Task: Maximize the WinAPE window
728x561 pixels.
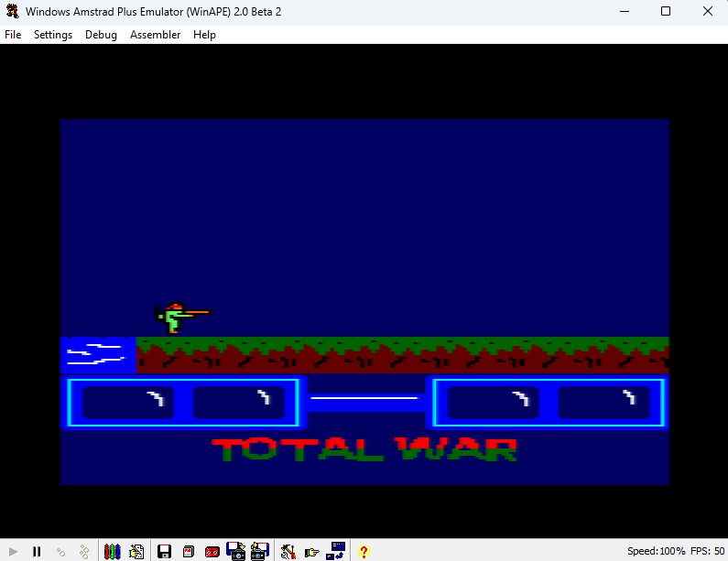Action: [x=666, y=11]
